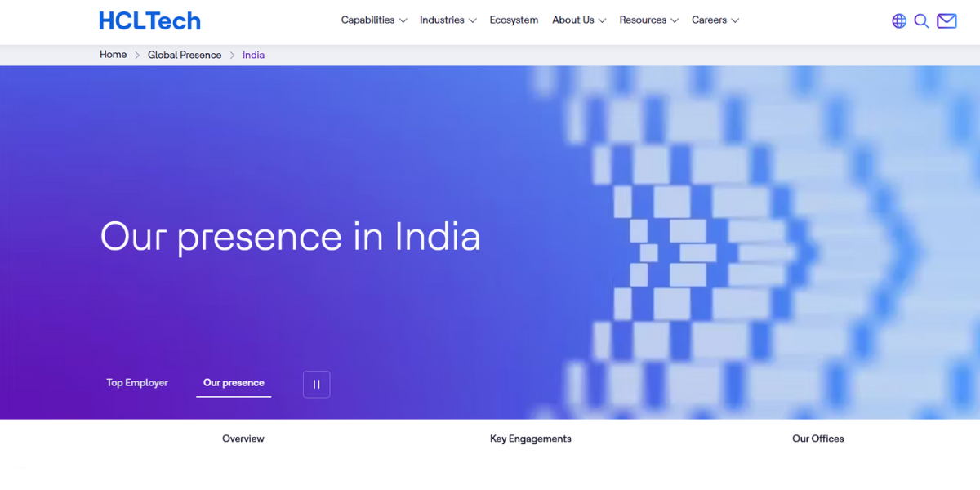Switch to the Top Employer slide tab
The image size is (980, 490).
[136, 382]
